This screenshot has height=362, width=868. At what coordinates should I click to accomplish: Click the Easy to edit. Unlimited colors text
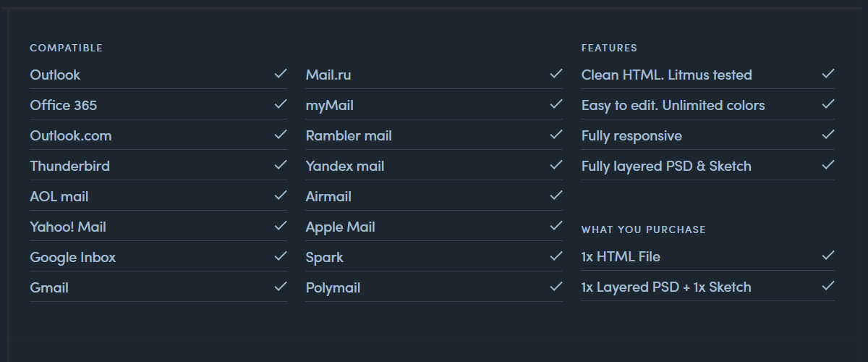pos(673,105)
